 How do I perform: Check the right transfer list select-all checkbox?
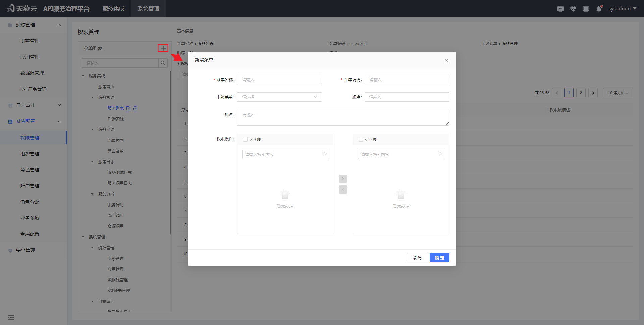(x=361, y=139)
